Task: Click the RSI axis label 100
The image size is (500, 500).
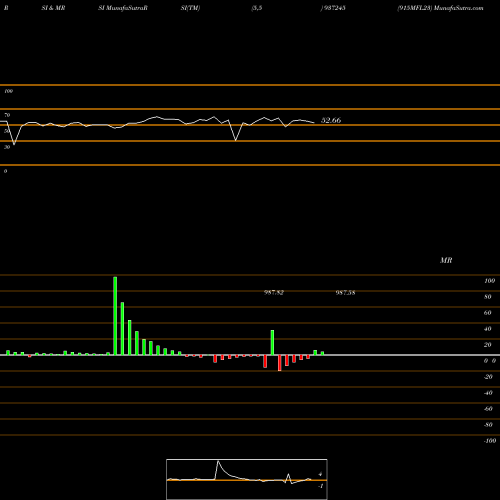Action: [x=9, y=91]
